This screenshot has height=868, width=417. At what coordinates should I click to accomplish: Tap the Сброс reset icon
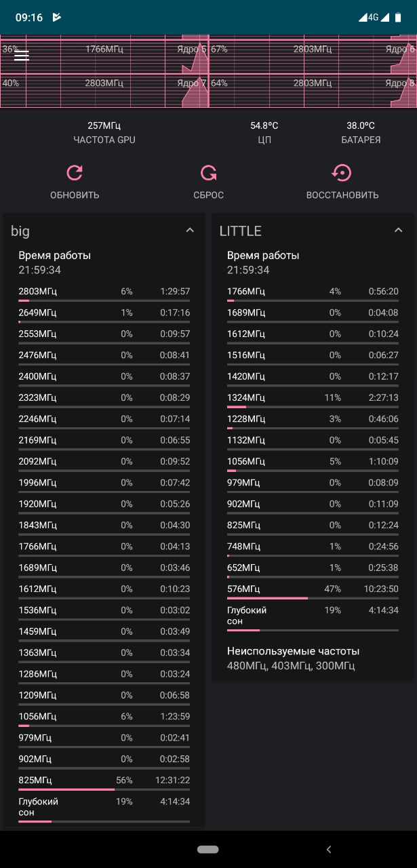tap(208, 173)
